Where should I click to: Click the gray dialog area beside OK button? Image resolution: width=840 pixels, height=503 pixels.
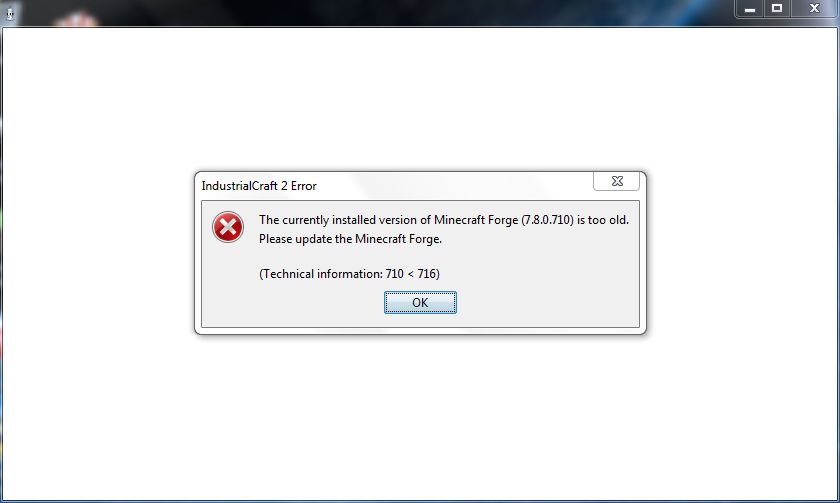click(546, 304)
